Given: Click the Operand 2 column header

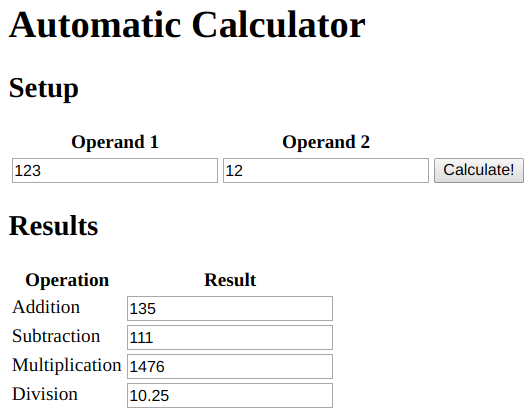Looking at the screenshot, I should tap(326, 142).
